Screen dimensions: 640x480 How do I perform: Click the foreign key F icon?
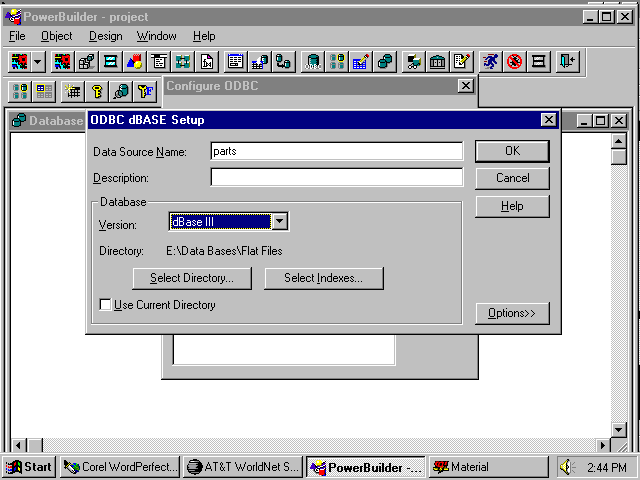coord(145,91)
